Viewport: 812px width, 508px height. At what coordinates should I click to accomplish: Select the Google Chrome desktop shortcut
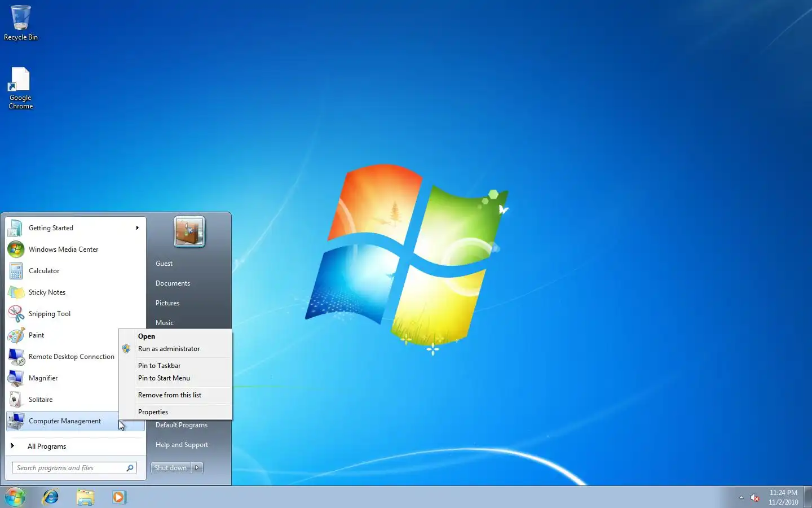(20, 89)
